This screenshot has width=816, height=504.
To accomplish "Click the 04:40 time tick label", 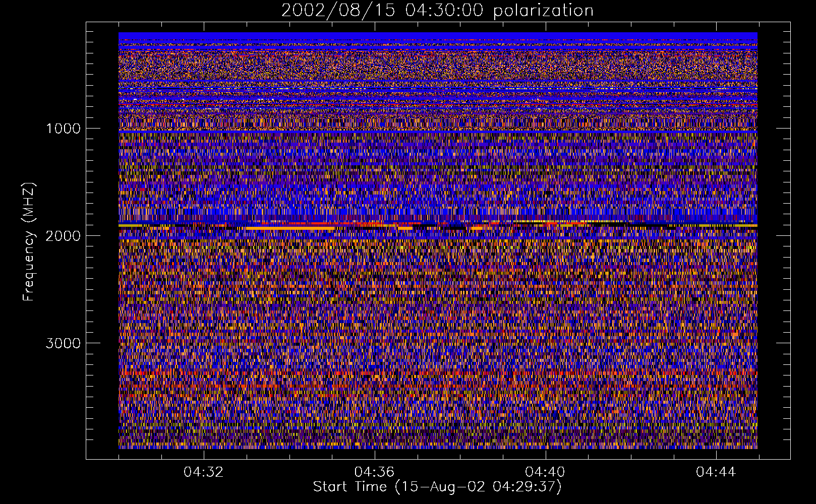I will pos(545,472).
